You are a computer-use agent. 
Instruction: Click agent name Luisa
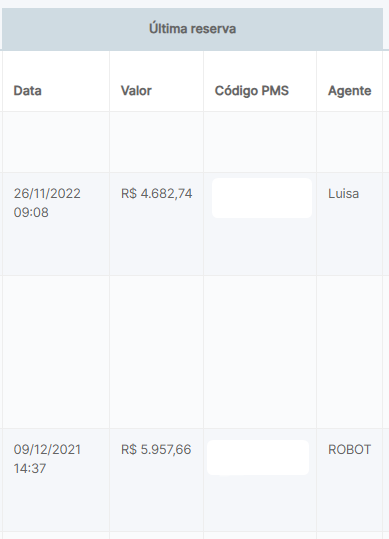coord(343,194)
